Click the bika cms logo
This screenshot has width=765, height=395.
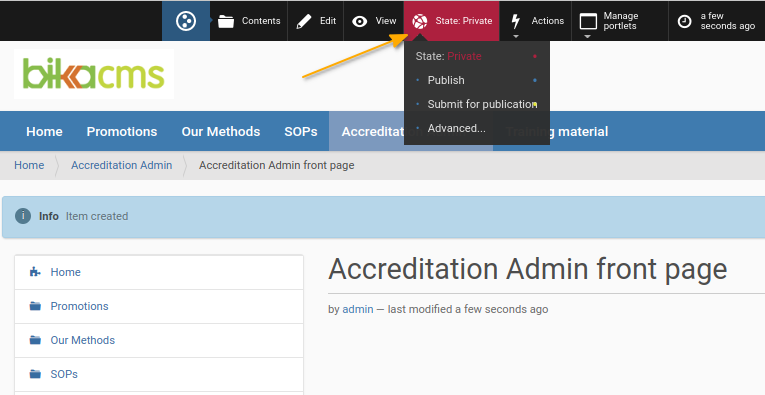(x=94, y=74)
